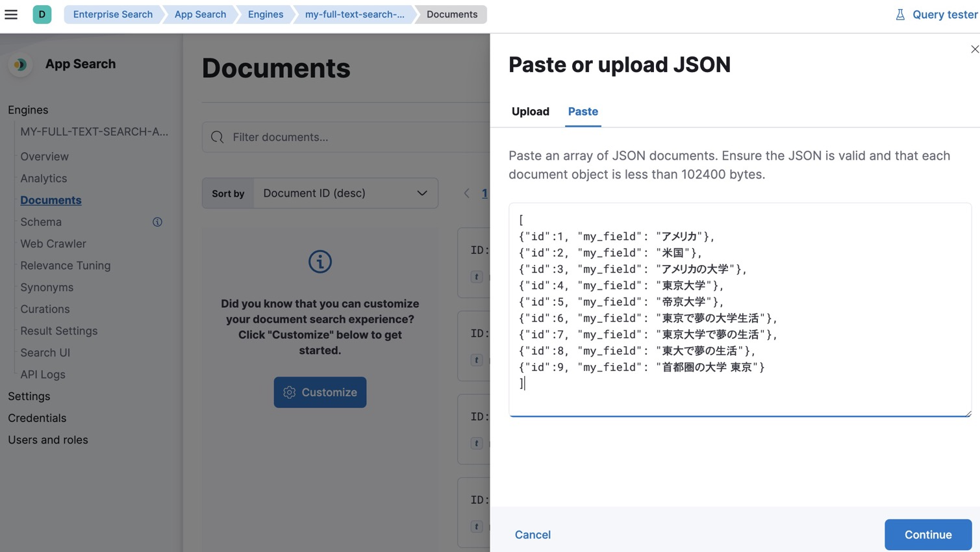The image size is (980, 552).
Task: Click the search magnifier in Filter documents
Action: click(x=218, y=137)
